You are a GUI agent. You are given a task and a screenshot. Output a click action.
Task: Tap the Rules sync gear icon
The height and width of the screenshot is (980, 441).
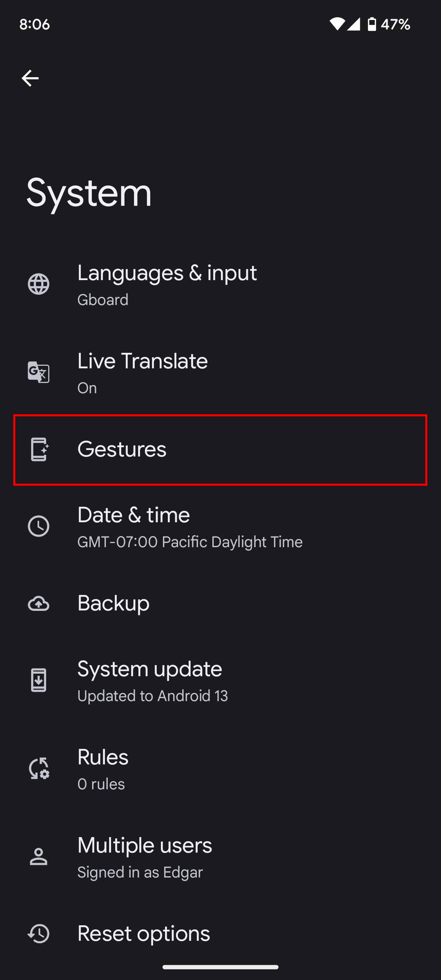point(39,768)
